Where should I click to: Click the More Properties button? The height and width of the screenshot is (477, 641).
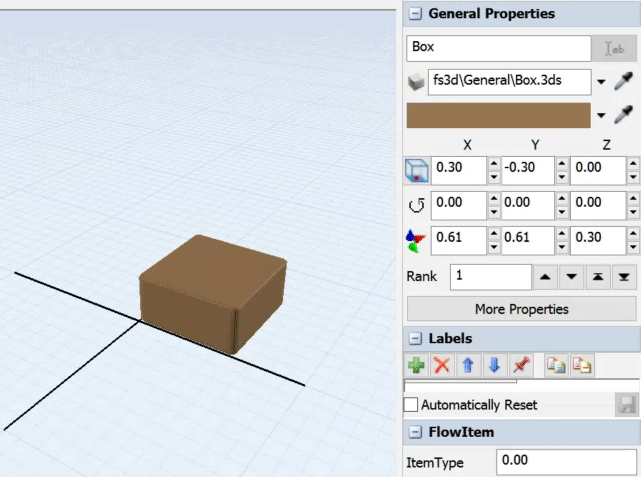[x=521, y=308]
